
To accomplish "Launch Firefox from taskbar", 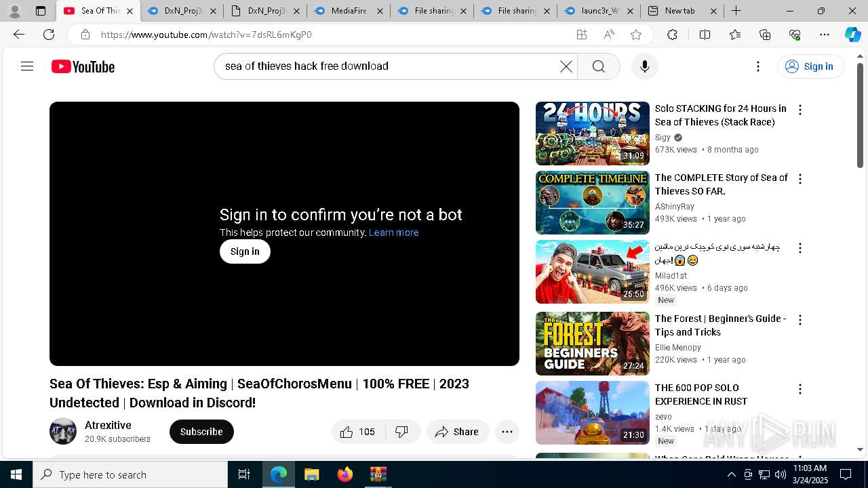I will [344, 474].
